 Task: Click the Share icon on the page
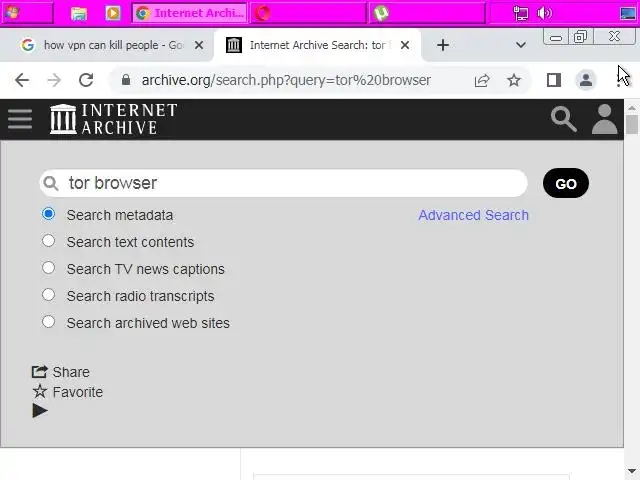[x=40, y=371]
